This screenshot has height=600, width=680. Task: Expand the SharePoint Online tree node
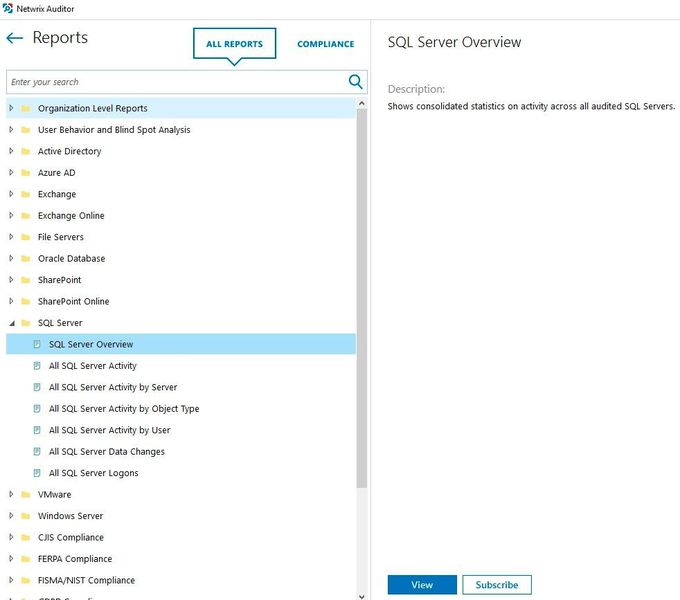point(11,301)
